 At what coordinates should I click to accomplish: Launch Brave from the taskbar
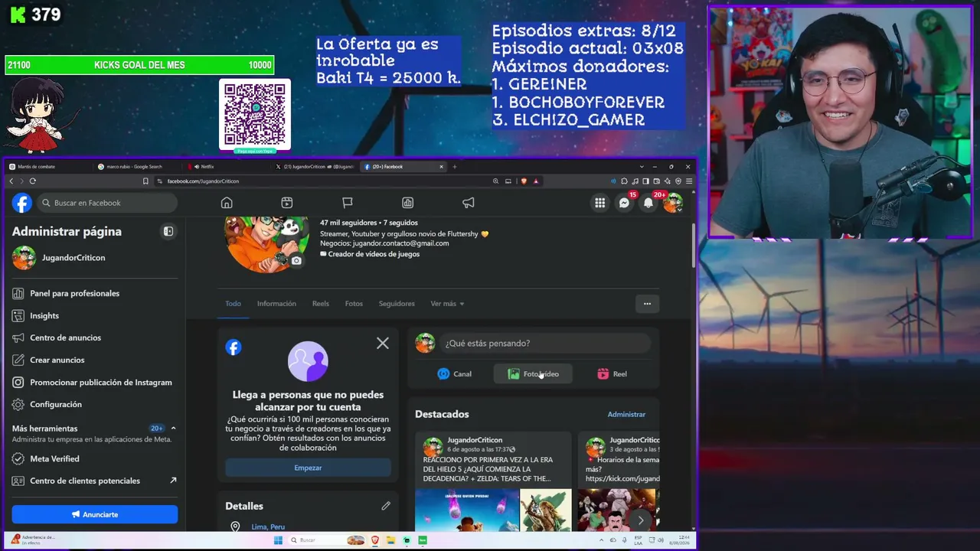tap(374, 540)
